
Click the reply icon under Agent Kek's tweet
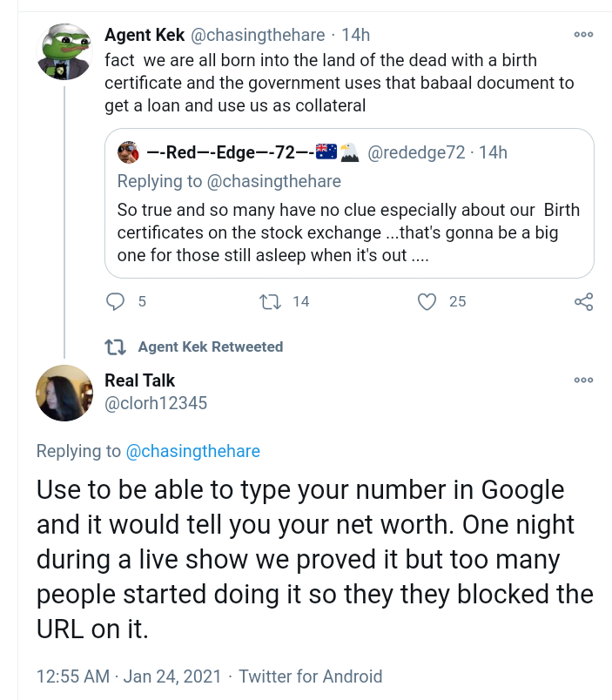coord(116,301)
